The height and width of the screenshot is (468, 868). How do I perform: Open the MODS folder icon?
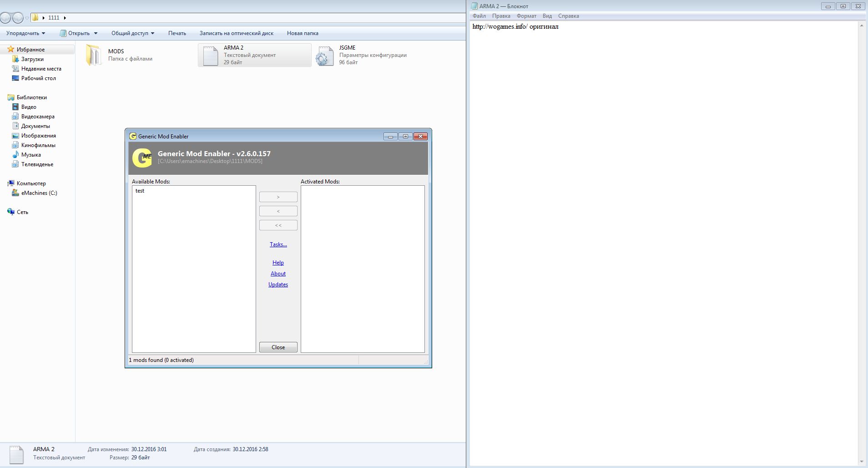pyautogui.click(x=94, y=55)
